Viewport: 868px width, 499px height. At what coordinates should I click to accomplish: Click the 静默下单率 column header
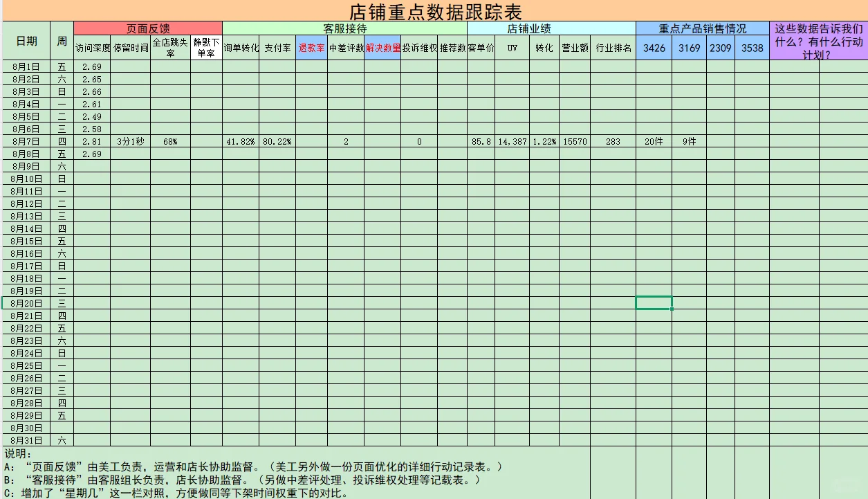(x=206, y=48)
